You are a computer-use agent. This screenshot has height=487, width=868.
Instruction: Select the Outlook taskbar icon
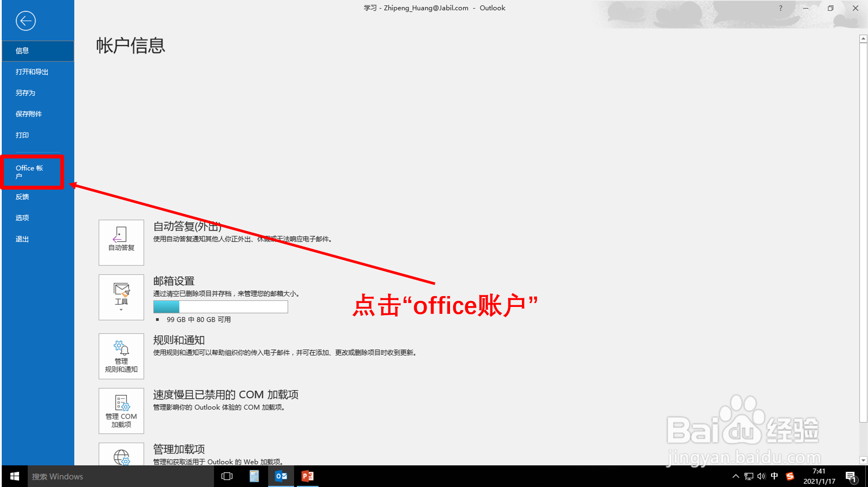click(281, 476)
